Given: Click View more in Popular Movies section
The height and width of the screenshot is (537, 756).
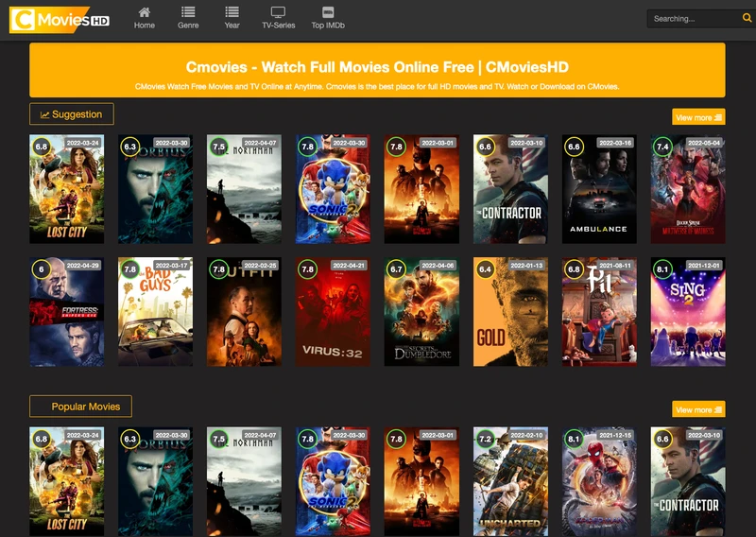Looking at the screenshot, I should 698,409.
